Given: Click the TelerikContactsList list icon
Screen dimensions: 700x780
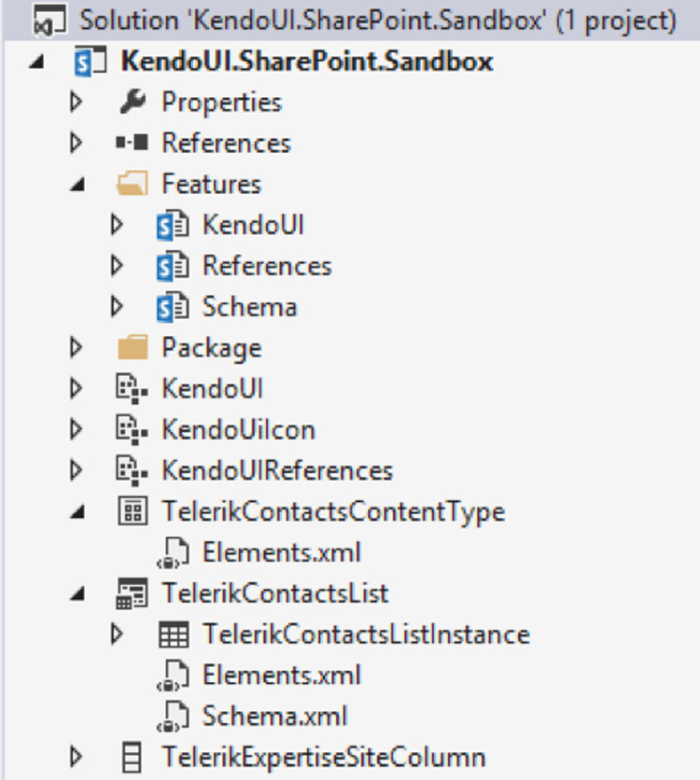Looking at the screenshot, I should (x=132, y=593).
